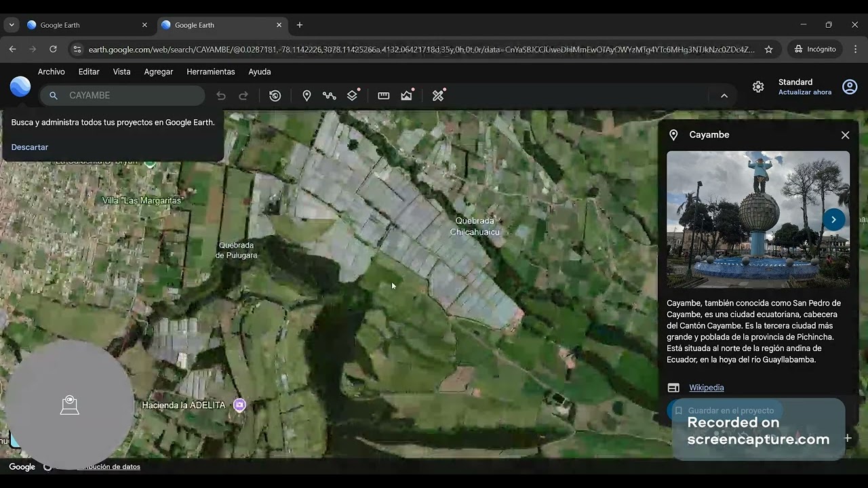This screenshot has width=868, height=488.
Task: Switch to the first Google Earth tab
Action: click(x=87, y=25)
